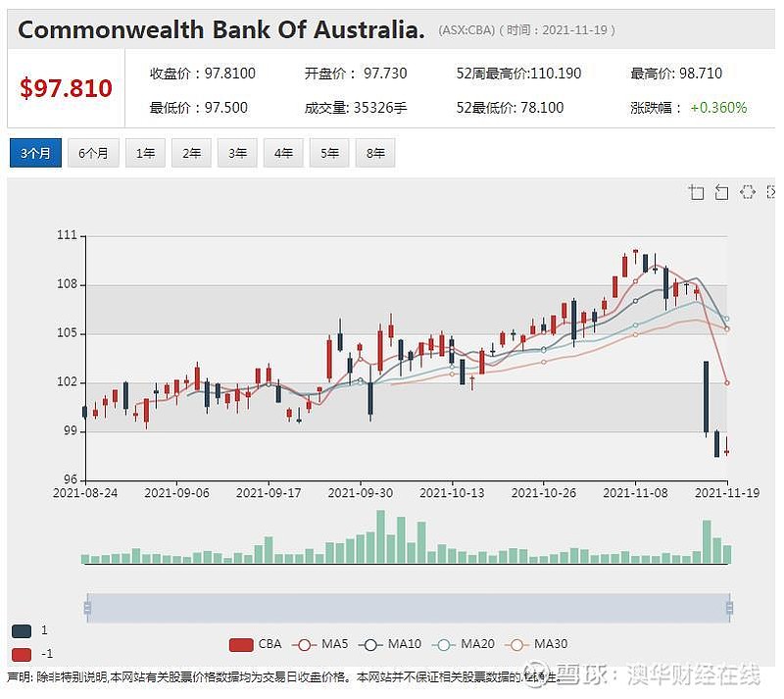Click the 52周最高价:110.190 value
The width and height of the screenshot is (784, 699).
pyautogui.click(x=518, y=74)
